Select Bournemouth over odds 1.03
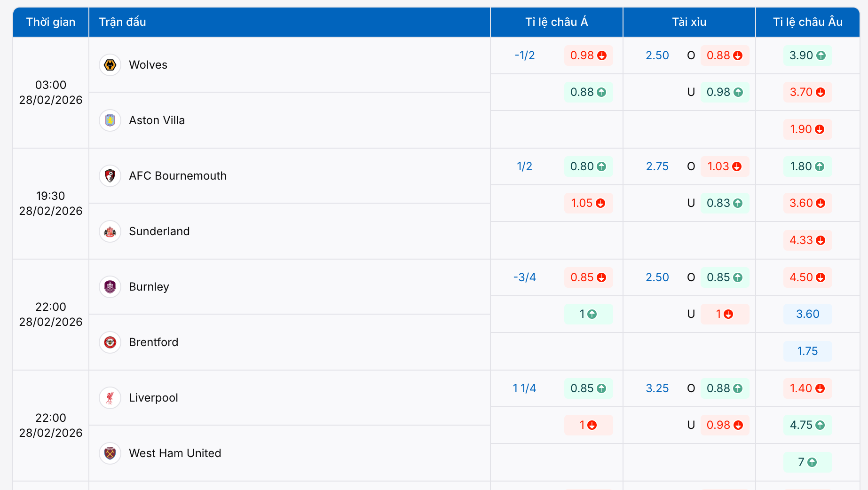Image resolution: width=868 pixels, height=490 pixels. (x=724, y=166)
